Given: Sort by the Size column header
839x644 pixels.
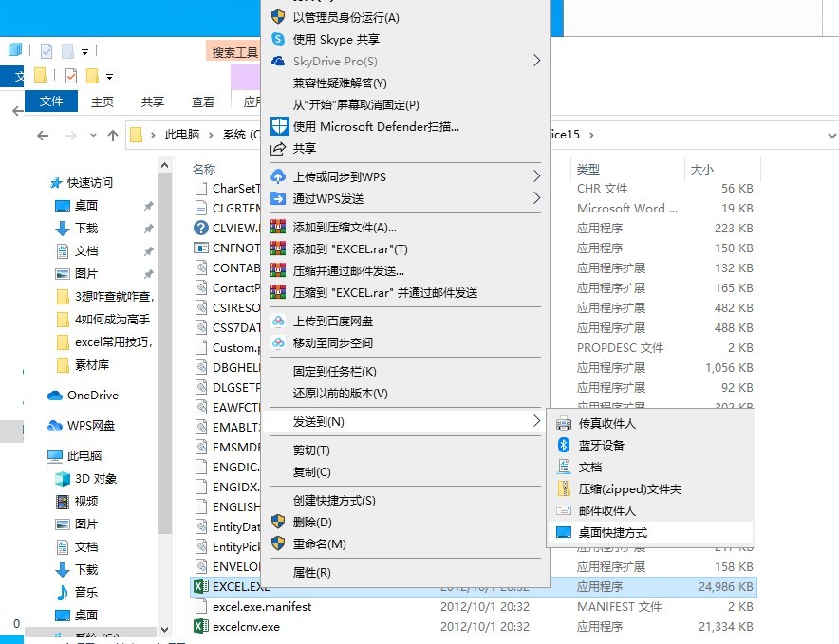Looking at the screenshot, I should coord(701,170).
